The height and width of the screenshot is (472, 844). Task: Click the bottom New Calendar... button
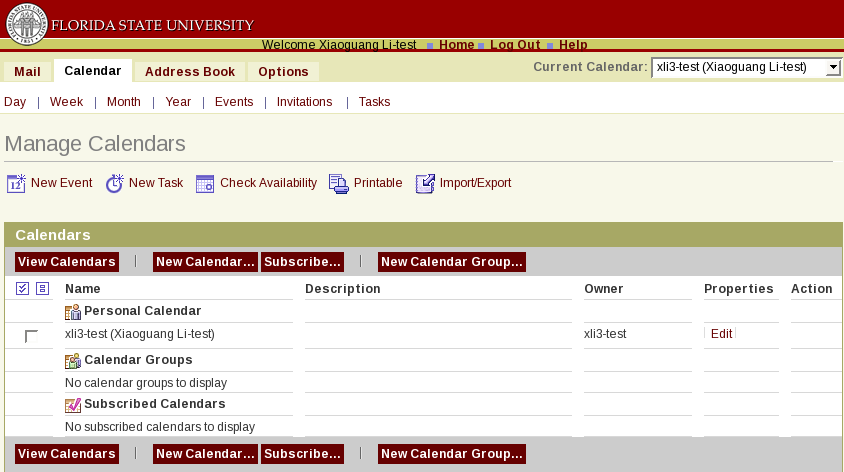(x=205, y=454)
